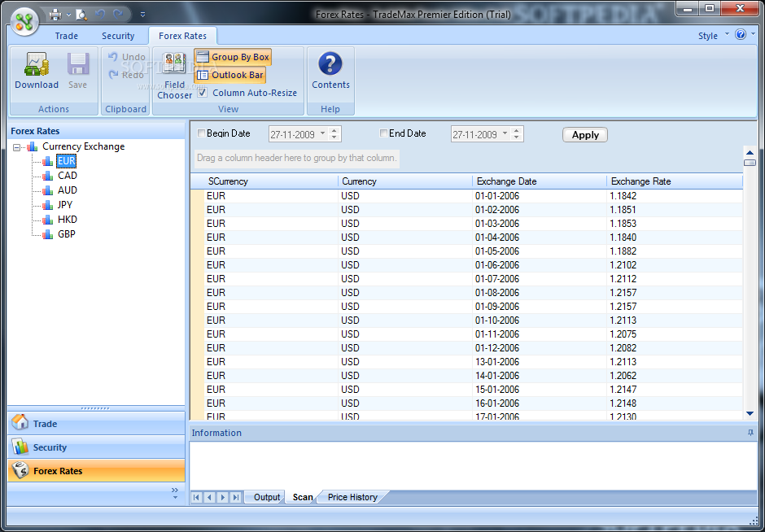Click the grid scrollbar up arrow

(x=750, y=153)
